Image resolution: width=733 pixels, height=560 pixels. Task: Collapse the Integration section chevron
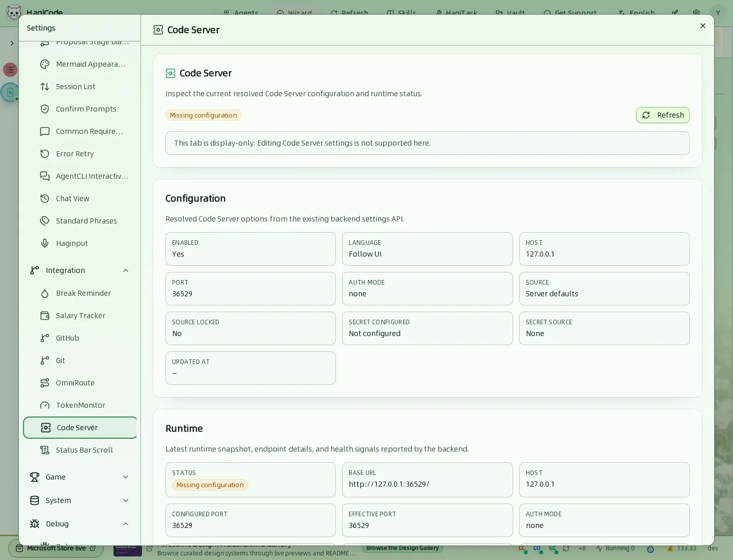[x=126, y=270]
